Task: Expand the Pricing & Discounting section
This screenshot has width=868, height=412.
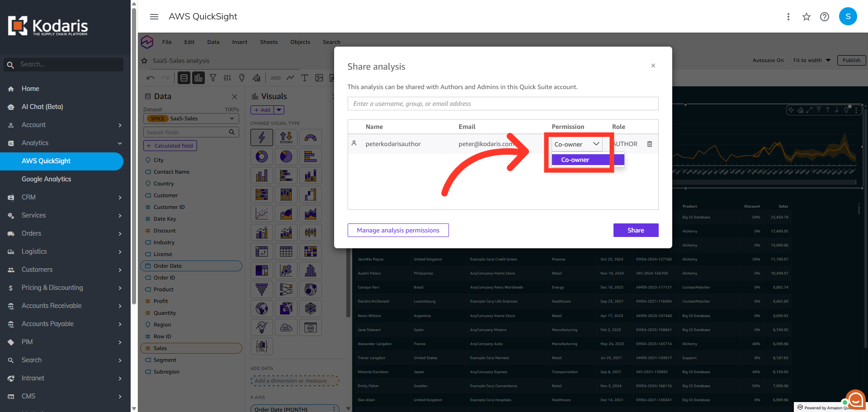Action: point(120,288)
